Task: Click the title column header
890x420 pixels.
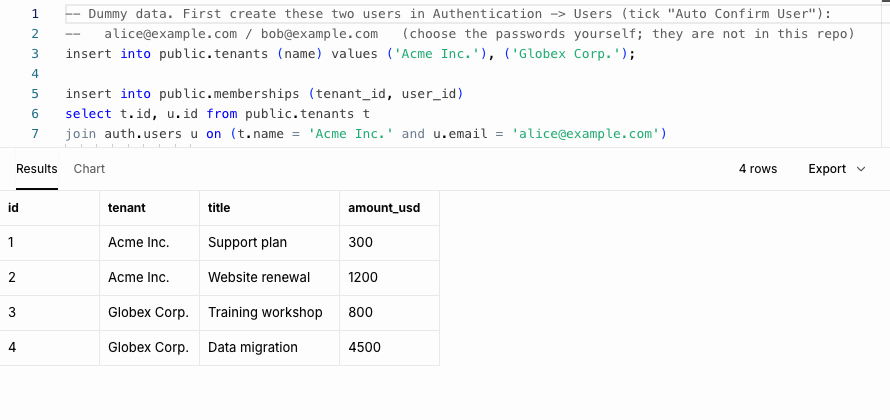Action: 270,208
